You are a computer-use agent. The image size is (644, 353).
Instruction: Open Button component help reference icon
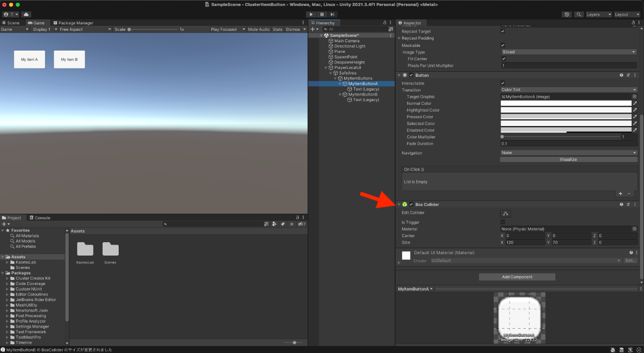pos(621,75)
